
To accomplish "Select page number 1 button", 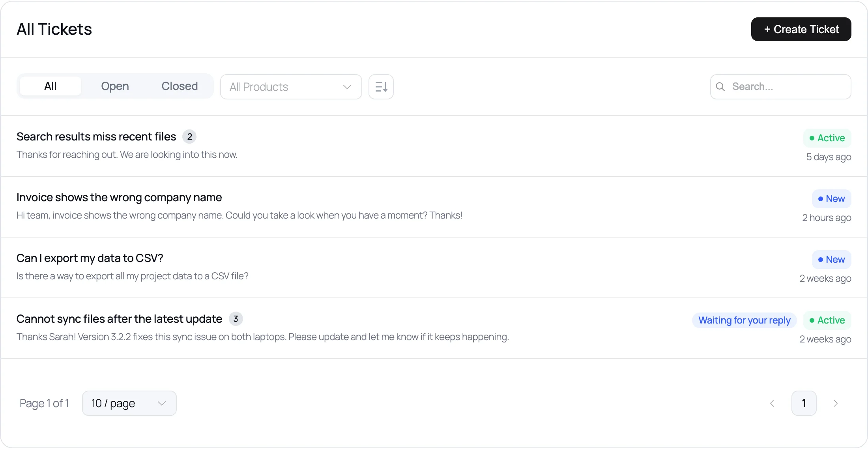I will (x=804, y=403).
